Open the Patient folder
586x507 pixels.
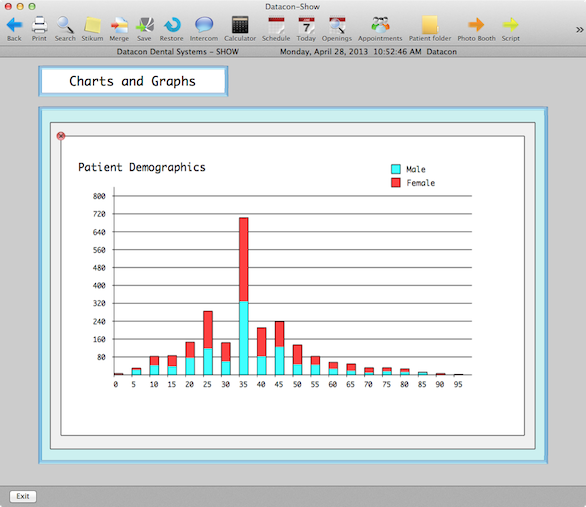click(x=430, y=25)
